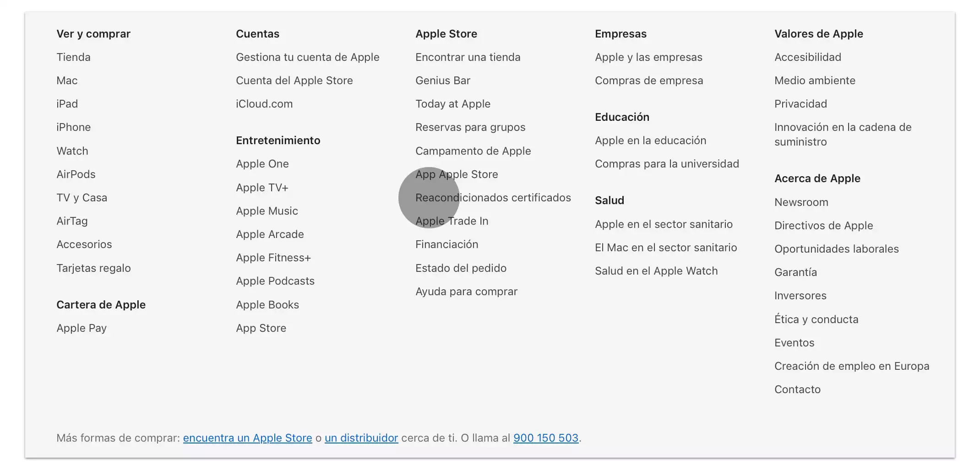Click the Entretenimiento heading

tap(278, 140)
